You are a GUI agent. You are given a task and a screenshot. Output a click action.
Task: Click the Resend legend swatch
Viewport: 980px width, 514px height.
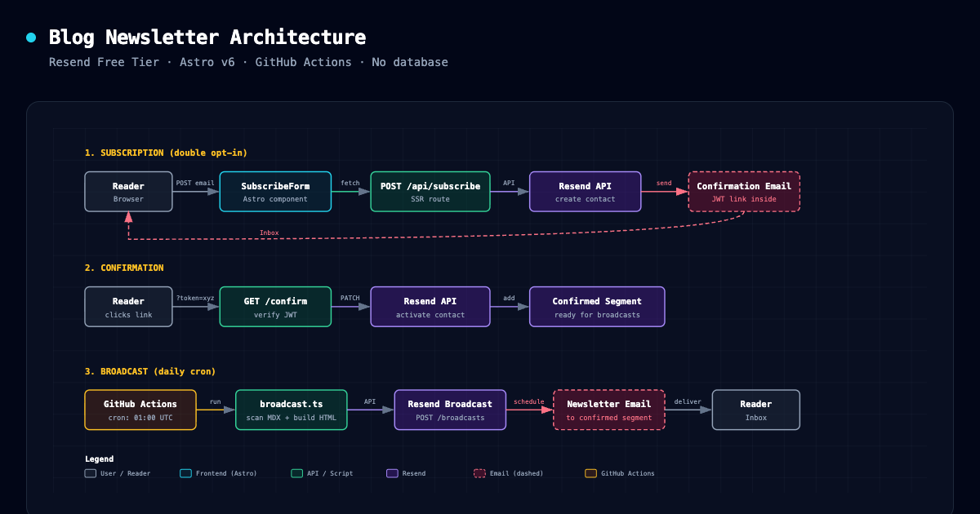pos(392,473)
